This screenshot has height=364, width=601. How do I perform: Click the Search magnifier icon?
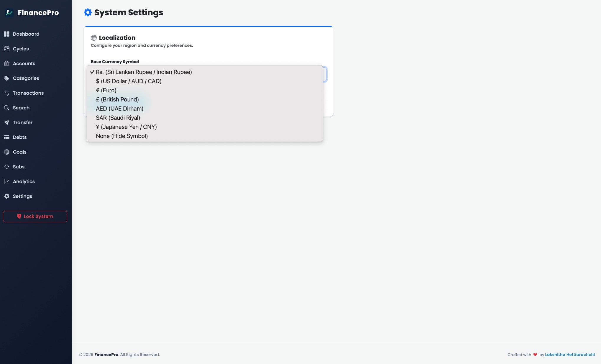pyautogui.click(x=7, y=108)
